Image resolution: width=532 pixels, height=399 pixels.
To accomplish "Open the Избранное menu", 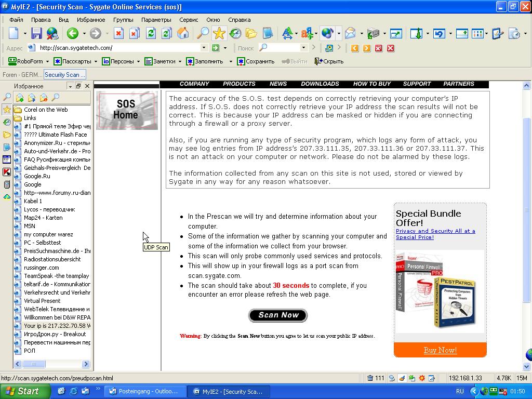I will click(91, 20).
